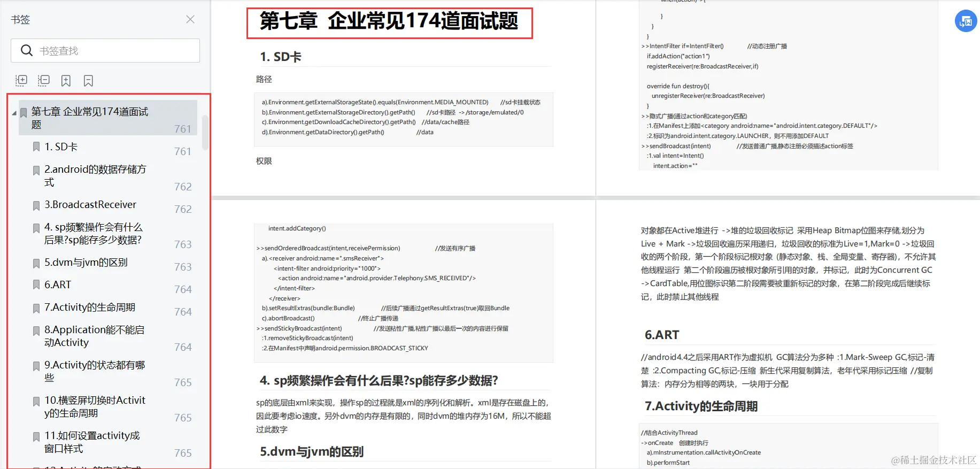Click bookmark icon beside 9.Activity的状态都有哪些
This screenshot has height=469, width=980.
(x=36, y=366)
